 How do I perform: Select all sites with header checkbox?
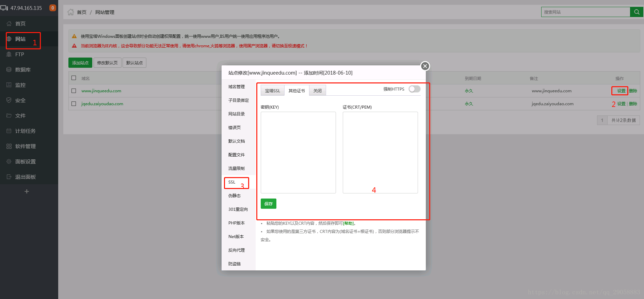[x=74, y=78]
